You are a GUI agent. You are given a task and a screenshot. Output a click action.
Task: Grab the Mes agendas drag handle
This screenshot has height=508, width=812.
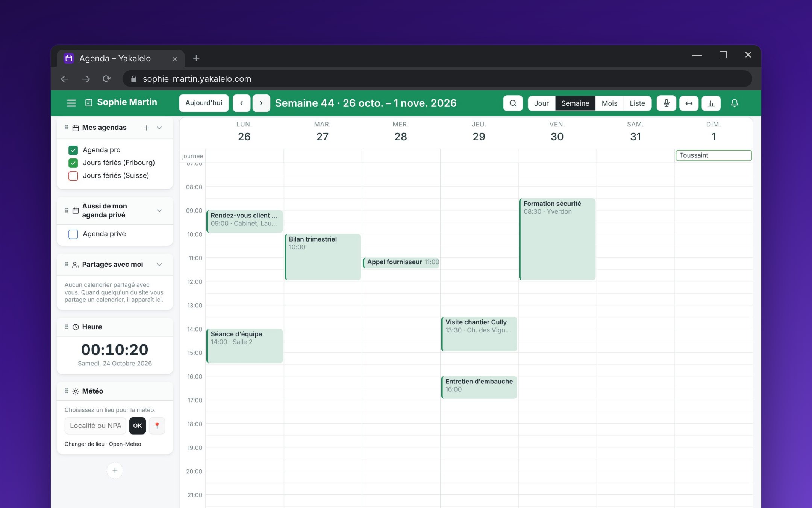coord(67,128)
